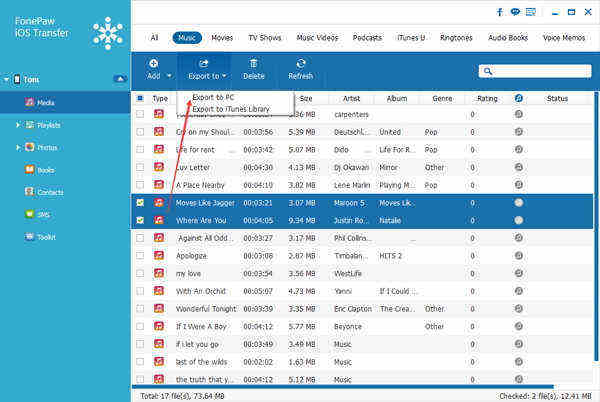Click the eject icon beside Tom
The height and width of the screenshot is (402, 600).
pos(120,79)
